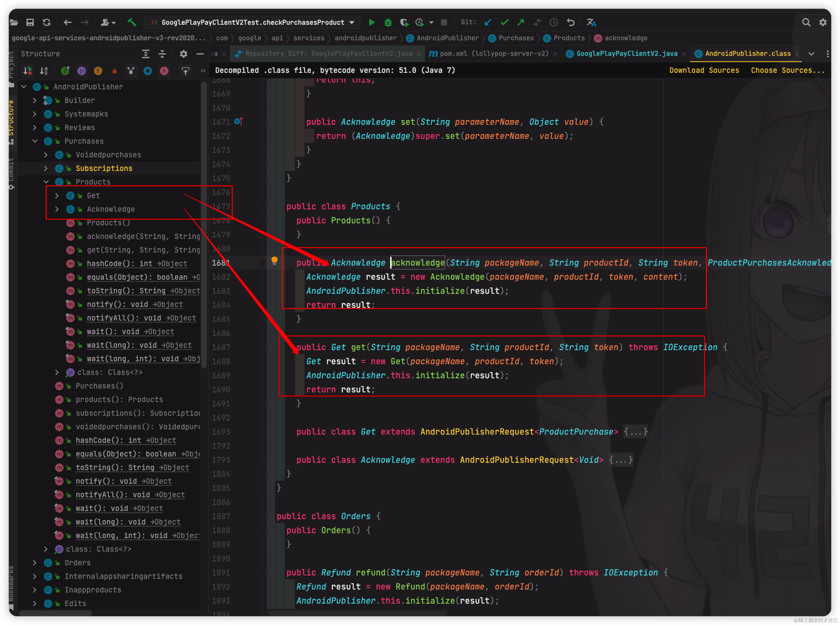Collapse the Purchases tree node
This screenshot has height=625, width=840.
click(x=35, y=141)
